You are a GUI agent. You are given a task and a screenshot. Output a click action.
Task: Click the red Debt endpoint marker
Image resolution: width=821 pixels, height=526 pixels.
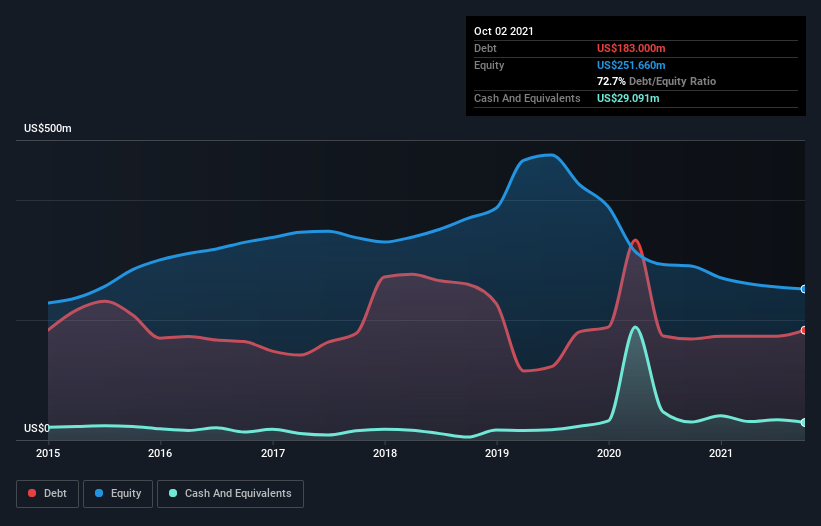(x=804, y=330)
